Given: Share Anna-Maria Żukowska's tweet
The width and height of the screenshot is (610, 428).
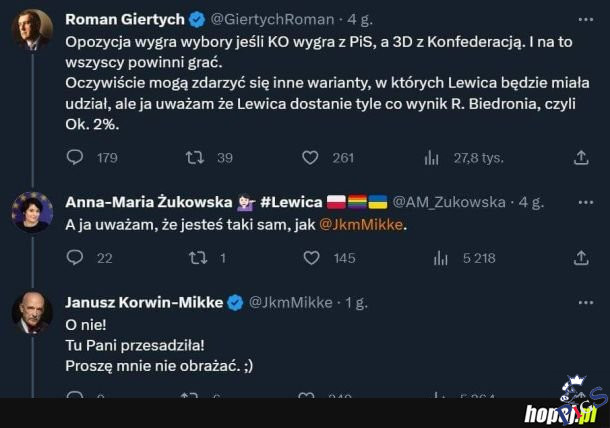Looking at the screenshot, I should pos(581,258).
